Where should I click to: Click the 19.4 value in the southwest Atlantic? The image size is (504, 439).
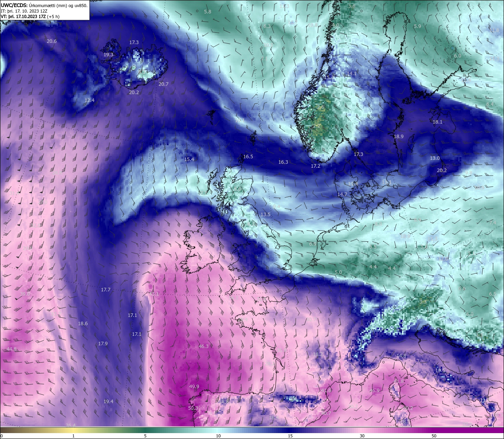108,402
